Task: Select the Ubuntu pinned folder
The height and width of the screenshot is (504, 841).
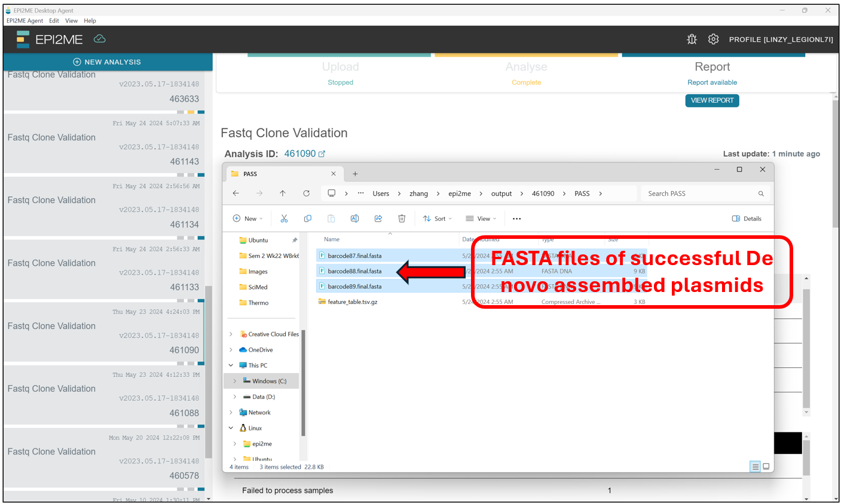Action: click(258, 240)
